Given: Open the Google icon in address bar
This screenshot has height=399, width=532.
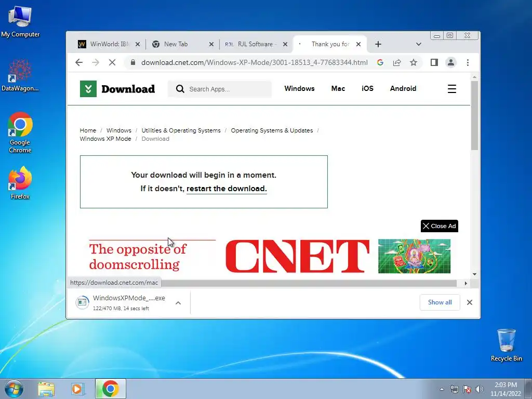Looking at the screenshot, I should click(x=380, y=62).
